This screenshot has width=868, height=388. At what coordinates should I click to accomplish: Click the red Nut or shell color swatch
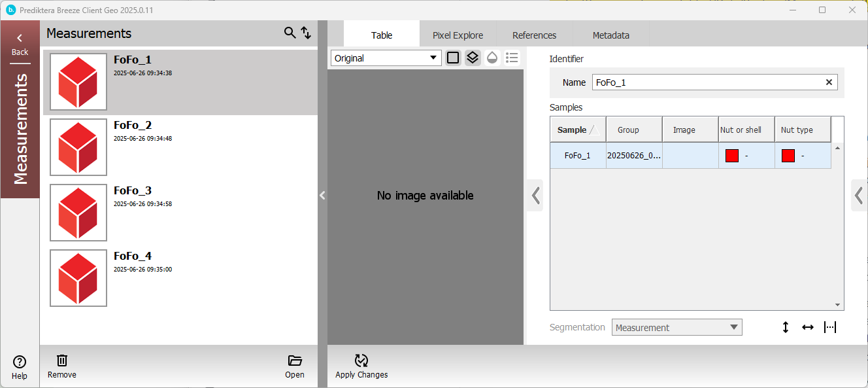pos(732,156)
